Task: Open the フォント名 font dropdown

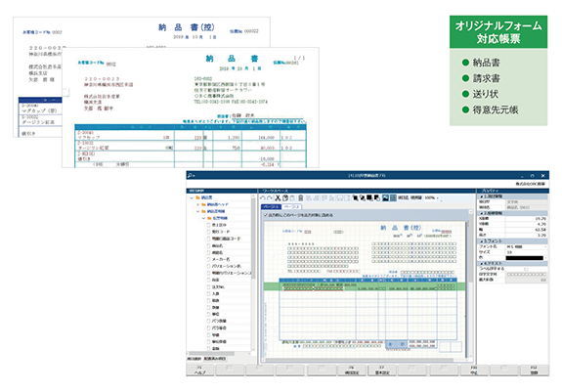Action: 527,247
